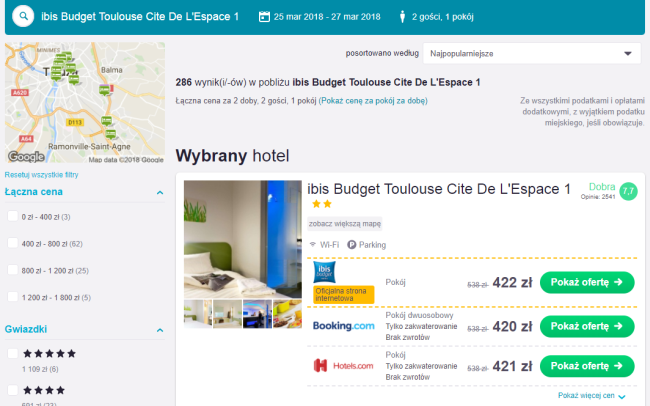Viewport: 650px width, 406px height.
Task: Tick the five stars checkbox
Action: [13, 353]
